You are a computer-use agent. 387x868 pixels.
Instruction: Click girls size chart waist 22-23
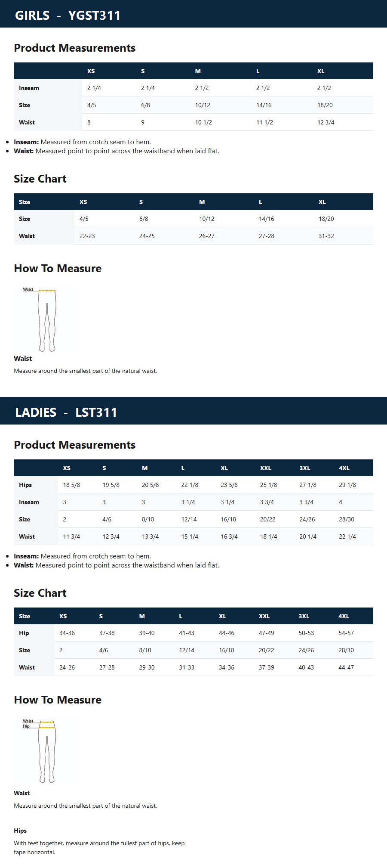[87, 236]
